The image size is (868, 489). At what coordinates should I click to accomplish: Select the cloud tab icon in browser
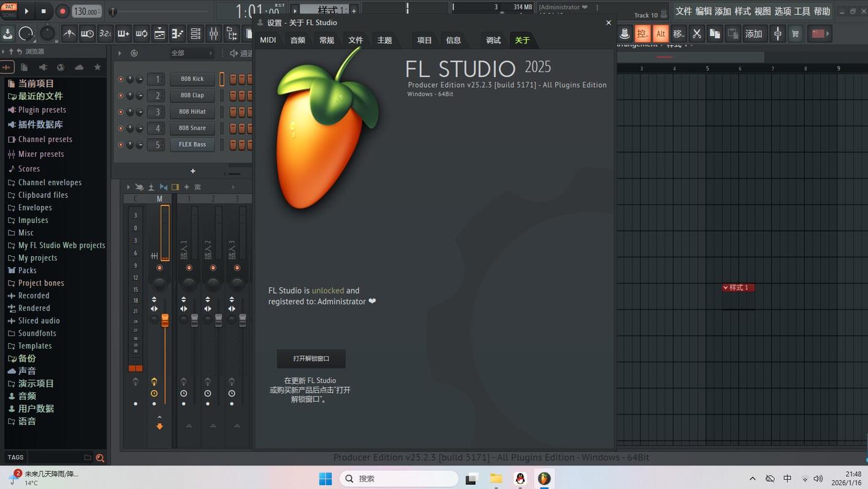coord(79,67)
